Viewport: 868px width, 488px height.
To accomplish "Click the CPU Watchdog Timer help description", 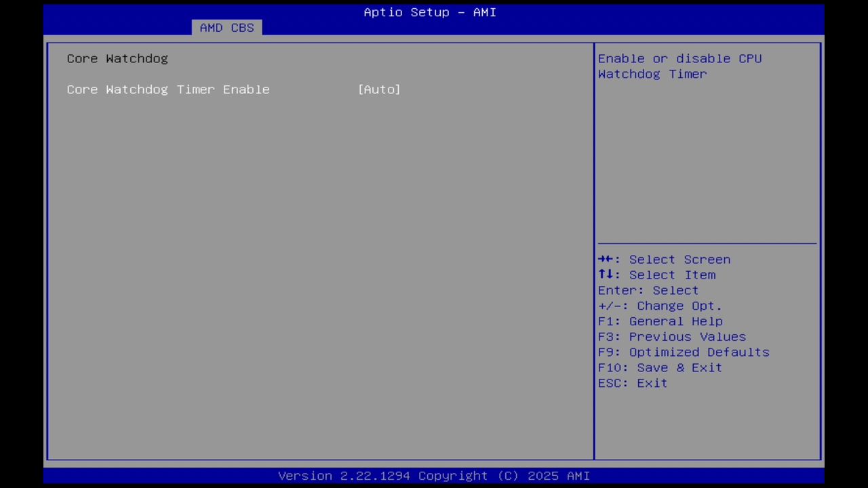I will (679, 66).
